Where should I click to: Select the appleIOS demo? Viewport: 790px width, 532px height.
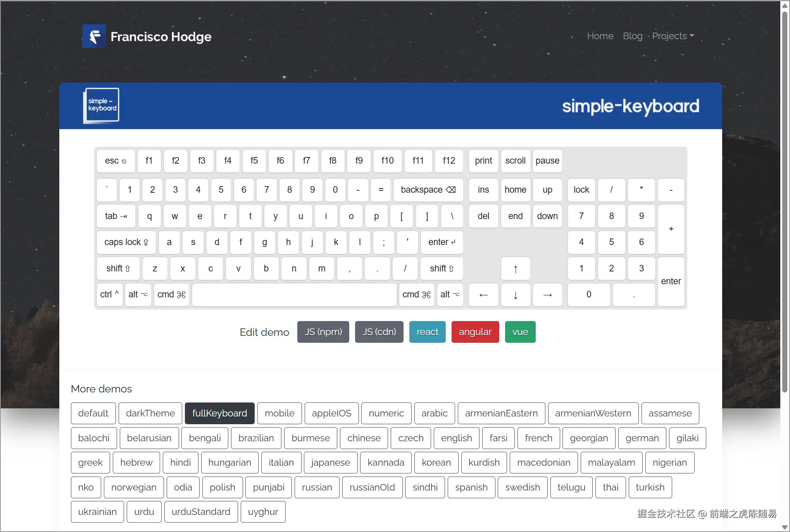[331, 413]
